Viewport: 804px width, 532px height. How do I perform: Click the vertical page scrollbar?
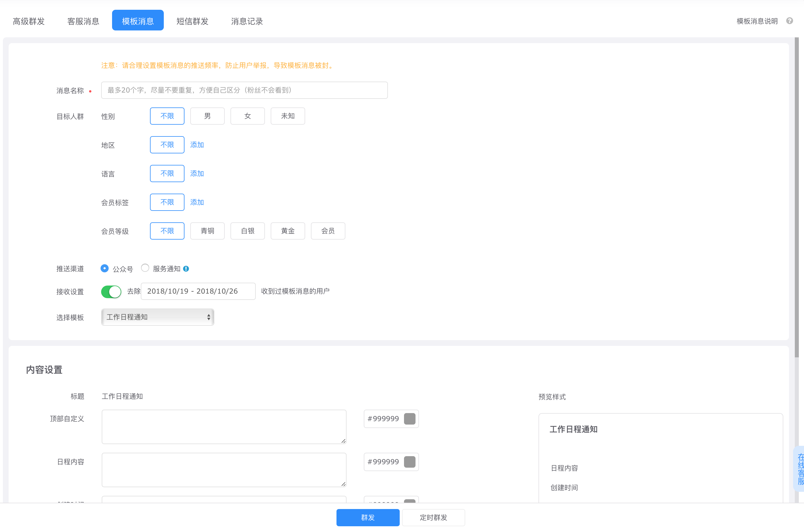pos(797,197)
